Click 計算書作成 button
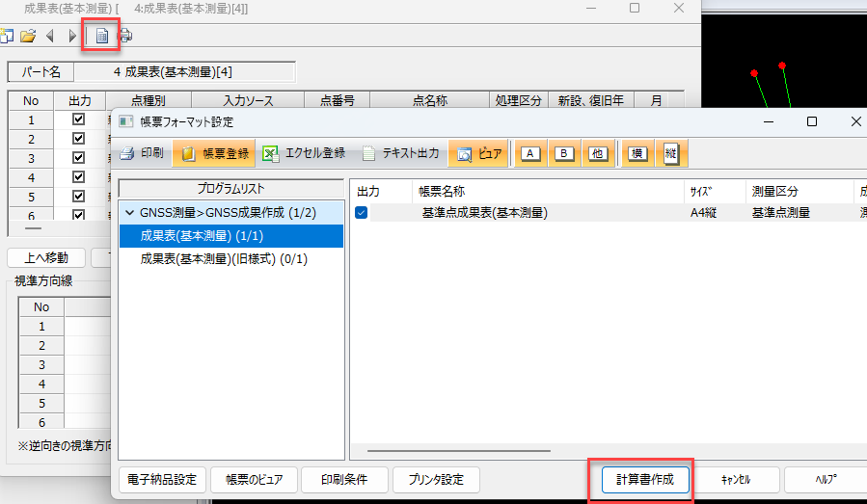This screenshot has width=867, height=504. pos(645,480)
